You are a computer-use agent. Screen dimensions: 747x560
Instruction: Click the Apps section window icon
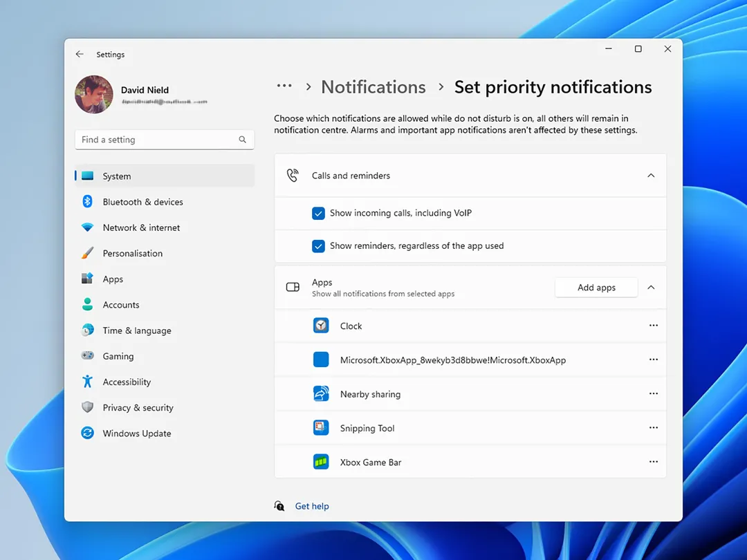point(293,287)
